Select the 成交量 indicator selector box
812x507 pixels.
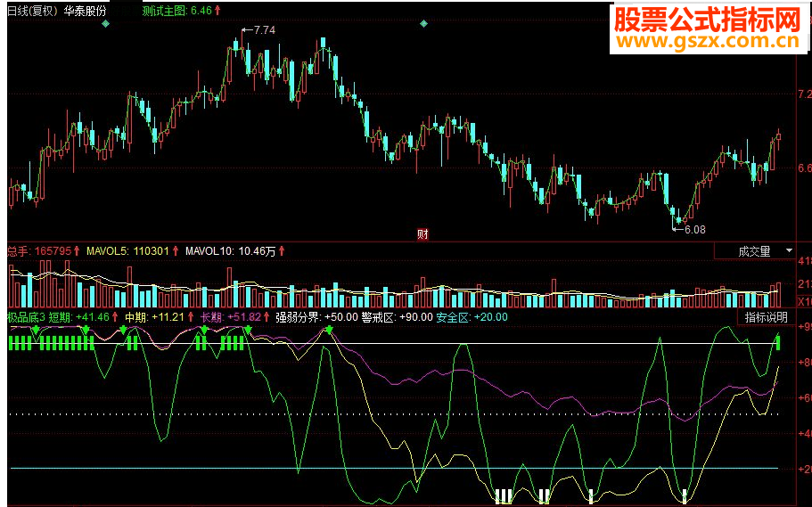pos(755,251)
